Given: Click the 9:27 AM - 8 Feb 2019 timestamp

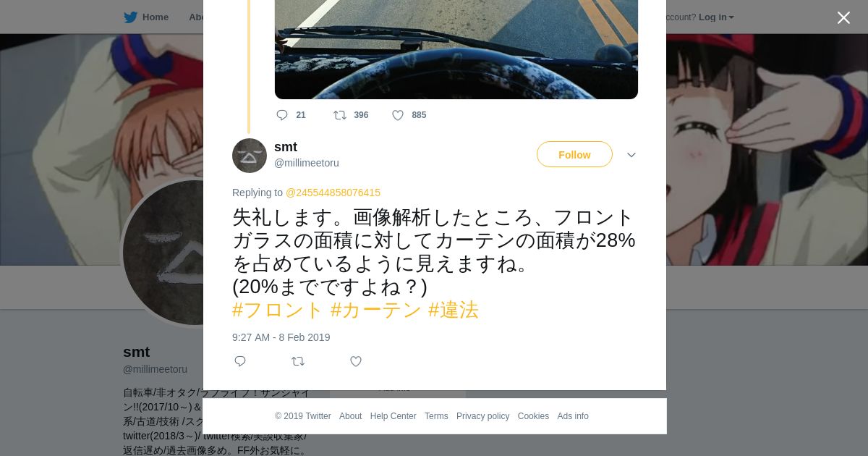Looking at the screenshot, I should [x=281, y=337].
